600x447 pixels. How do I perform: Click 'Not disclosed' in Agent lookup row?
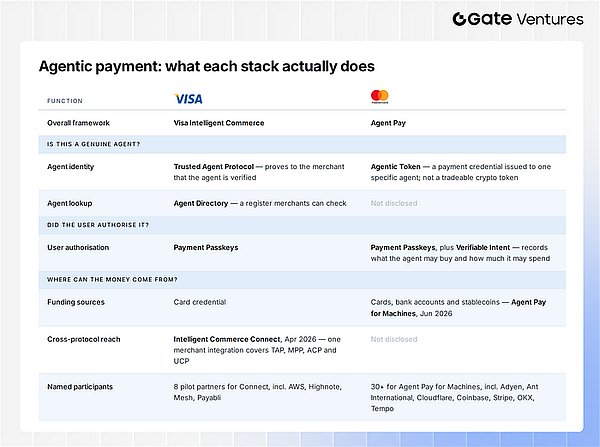394,203
